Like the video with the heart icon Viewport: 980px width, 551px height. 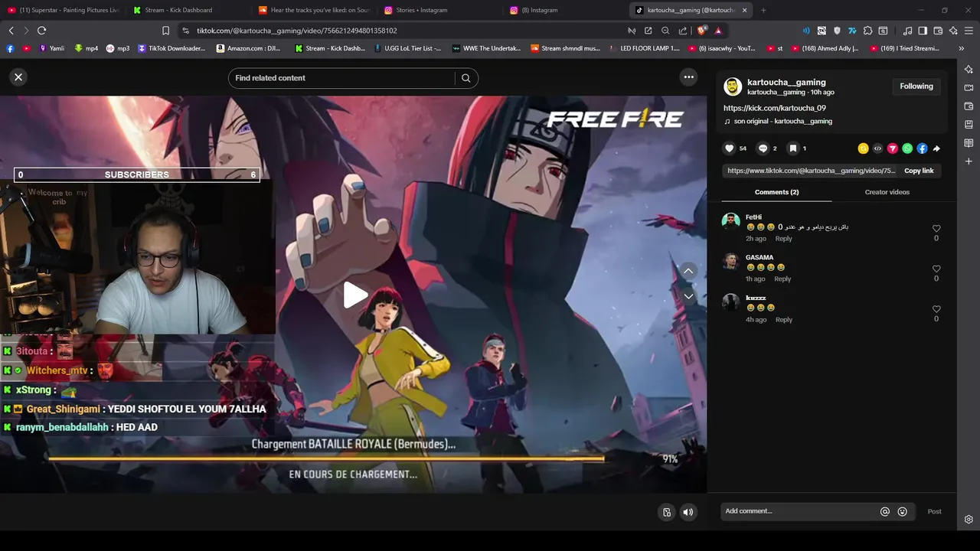(730, 148)
